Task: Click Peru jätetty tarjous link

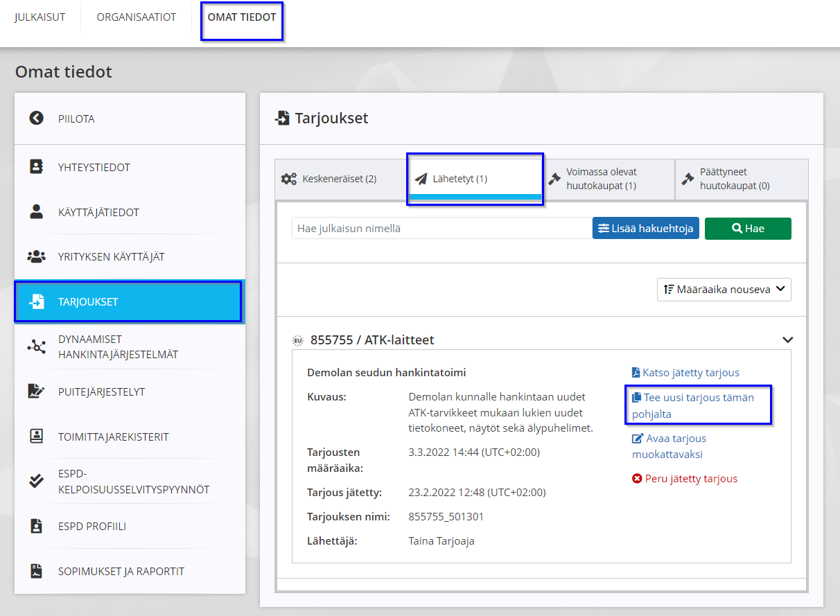Action: (685, 478)
